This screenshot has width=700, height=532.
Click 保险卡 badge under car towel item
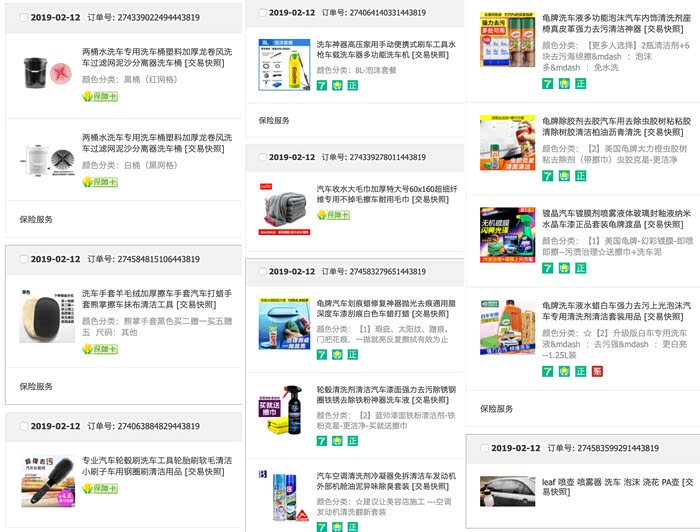pos(333,215)
